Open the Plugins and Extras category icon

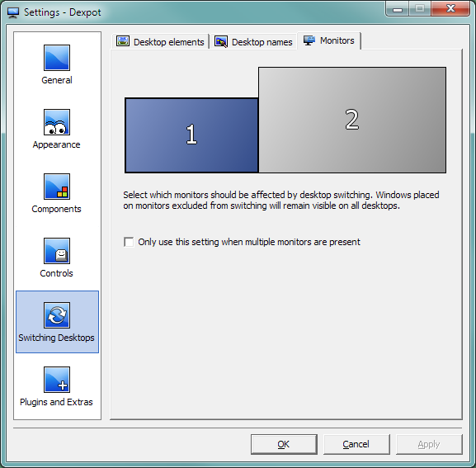point(57,380)
